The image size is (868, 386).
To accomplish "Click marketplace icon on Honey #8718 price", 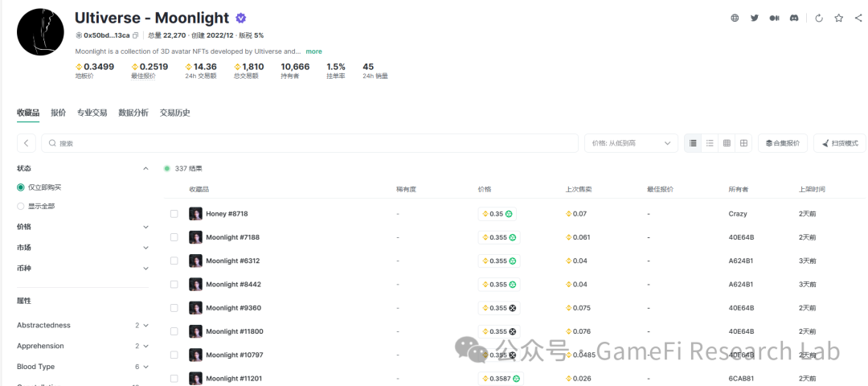I will coord(508,214).
